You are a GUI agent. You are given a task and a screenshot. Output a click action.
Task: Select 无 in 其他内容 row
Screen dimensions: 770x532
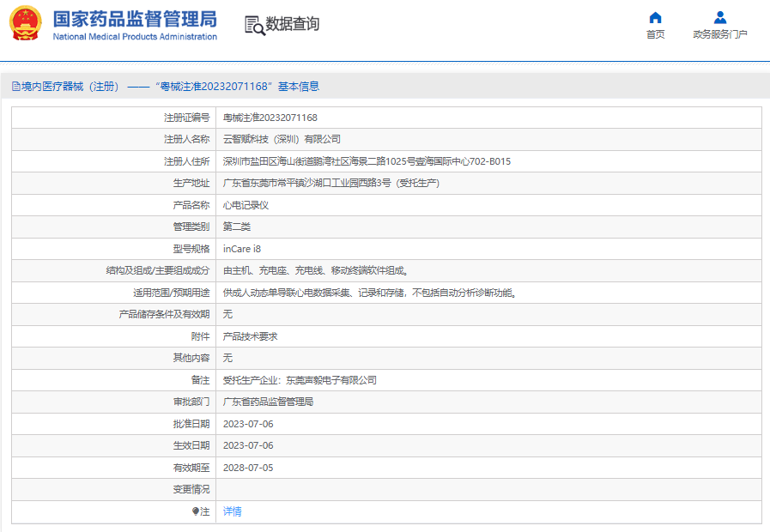(227, 359)
